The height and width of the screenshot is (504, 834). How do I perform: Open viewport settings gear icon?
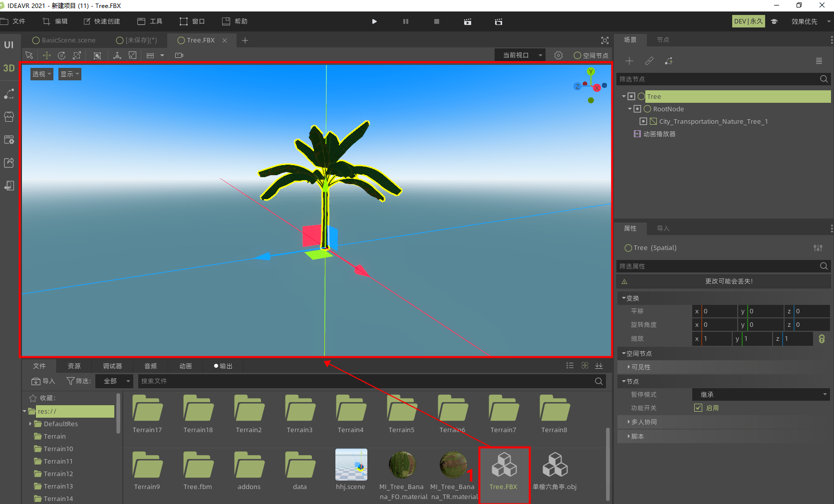pos(558,55)
